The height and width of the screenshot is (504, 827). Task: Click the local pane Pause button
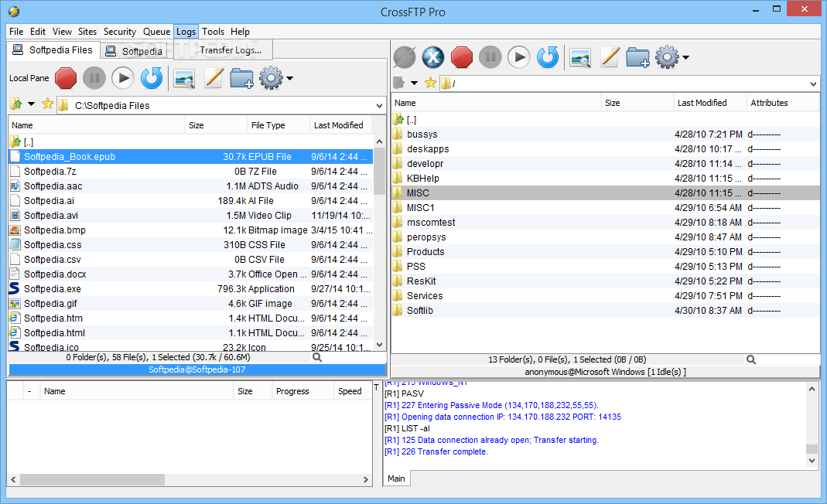[94, 79]
